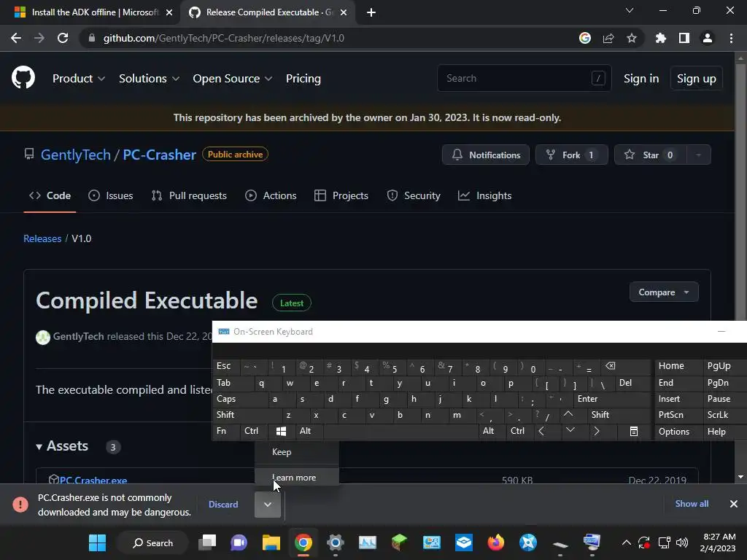Toggle Insert key on On-Screen Keyboard
The width and height of the screenshot is (747, 560).
678,399
